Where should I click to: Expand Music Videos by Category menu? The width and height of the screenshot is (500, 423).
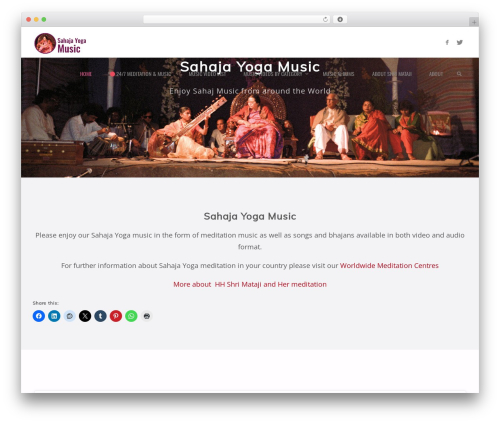point(275,74)
